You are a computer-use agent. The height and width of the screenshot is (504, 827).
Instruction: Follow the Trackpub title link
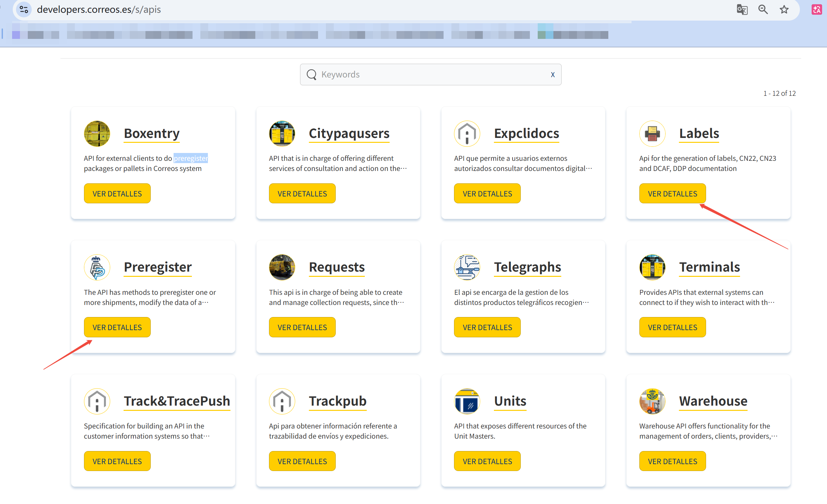point(338,401)
